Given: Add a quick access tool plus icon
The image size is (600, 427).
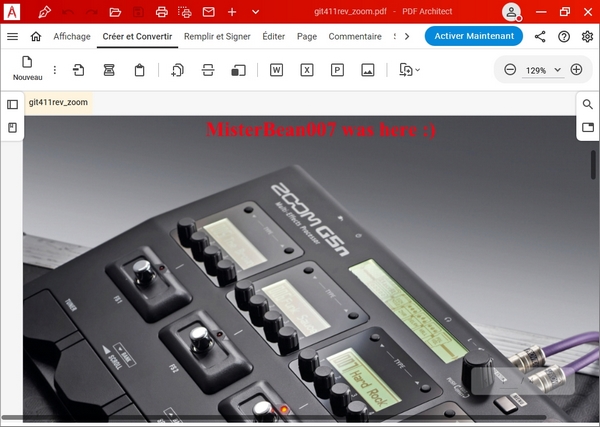Looking at the screenshot, I should [x=232, y=12].
